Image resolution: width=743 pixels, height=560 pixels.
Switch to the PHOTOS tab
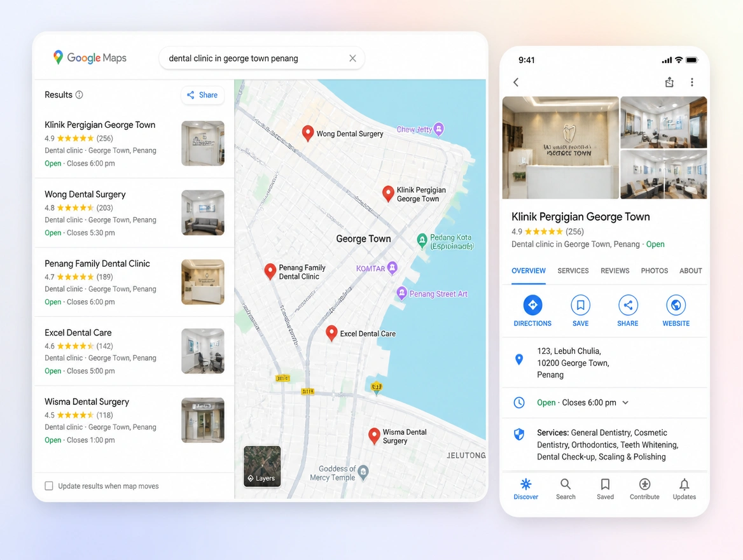click(x=655, y=270)
